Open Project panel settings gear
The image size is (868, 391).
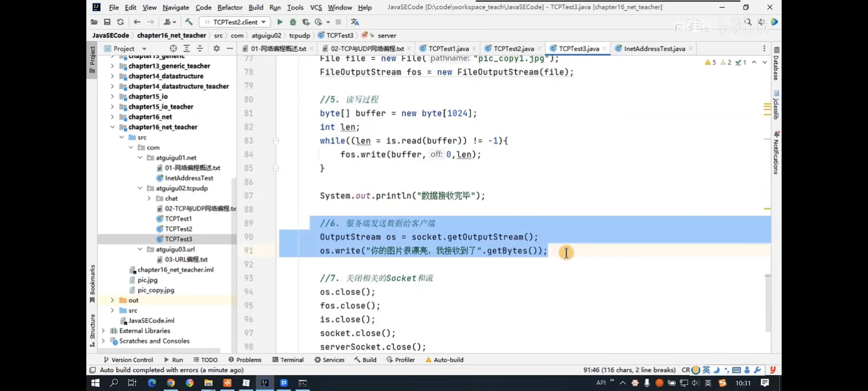(x=216, y=49)
